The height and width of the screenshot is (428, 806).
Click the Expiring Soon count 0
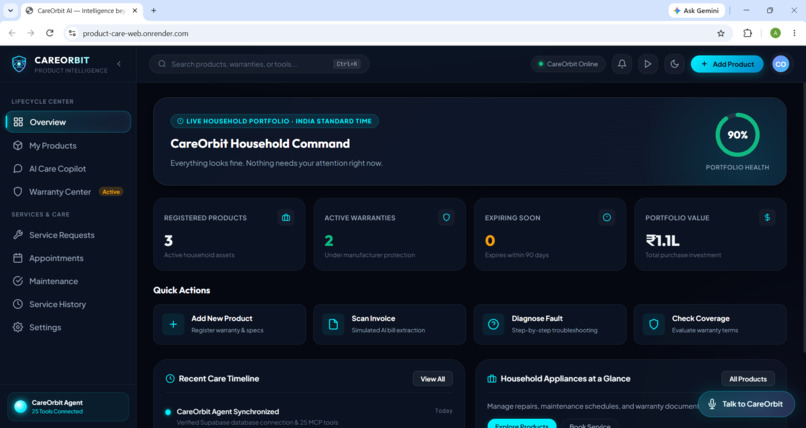click(x=490, y=240)
